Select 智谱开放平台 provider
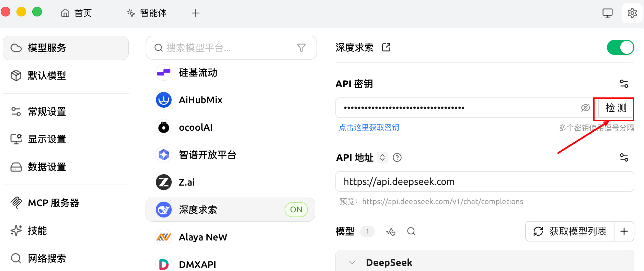The width and height of the screenshot is (644, 271). coord(230,155)
